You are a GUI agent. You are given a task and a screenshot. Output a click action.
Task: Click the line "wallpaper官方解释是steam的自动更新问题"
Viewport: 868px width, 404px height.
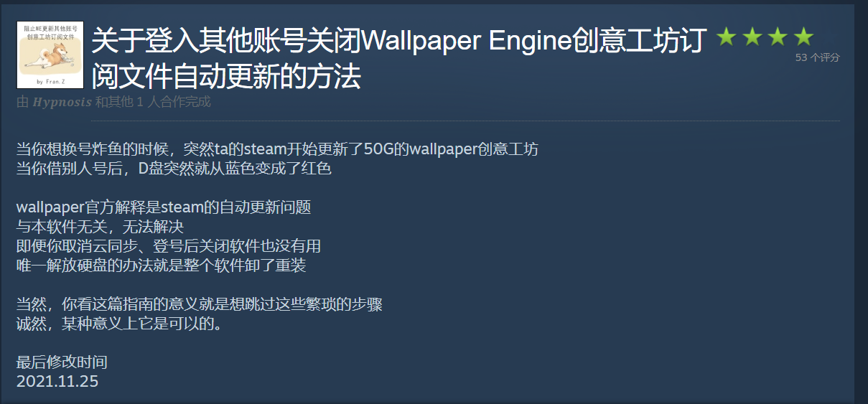point(164,208)
